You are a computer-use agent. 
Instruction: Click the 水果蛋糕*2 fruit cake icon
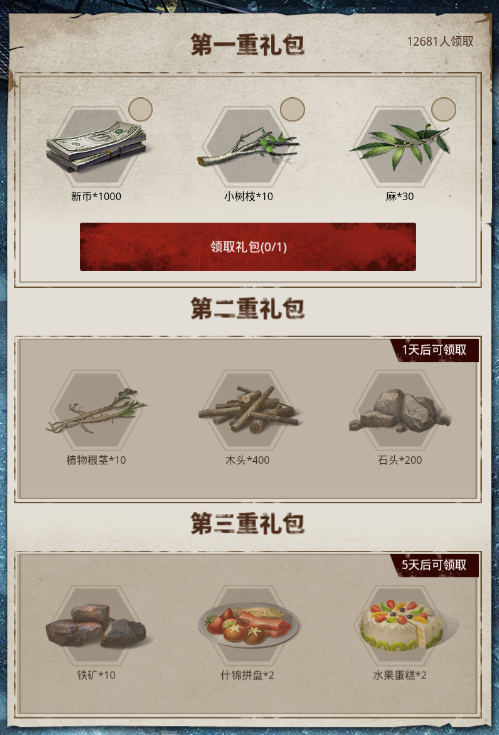pyautogui.click(x=402, y=626)
